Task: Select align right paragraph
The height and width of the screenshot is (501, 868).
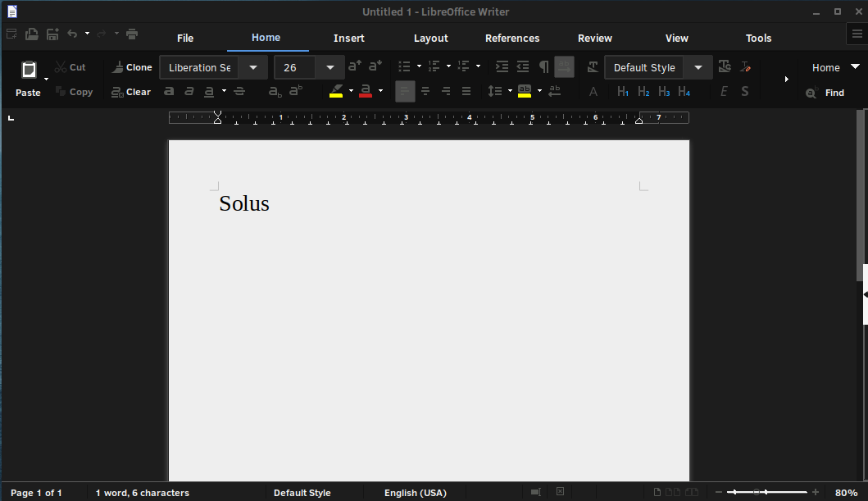Action: click(x=446, y=91)
